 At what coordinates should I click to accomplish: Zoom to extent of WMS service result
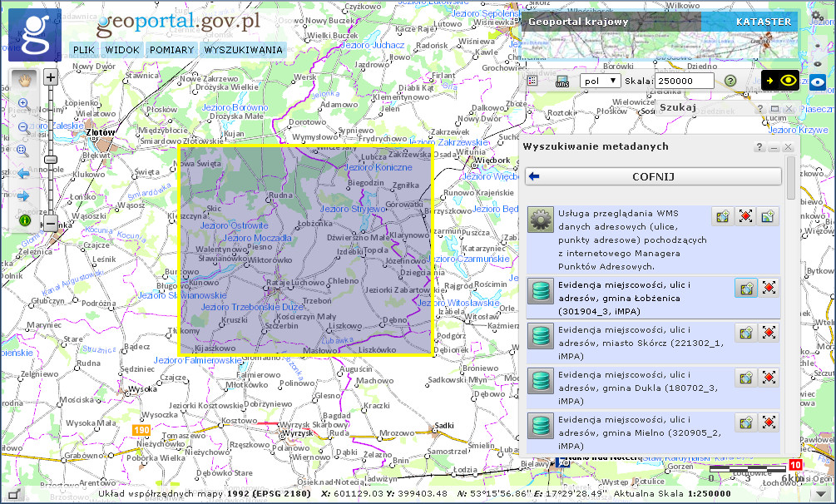[x=745, y=216]
